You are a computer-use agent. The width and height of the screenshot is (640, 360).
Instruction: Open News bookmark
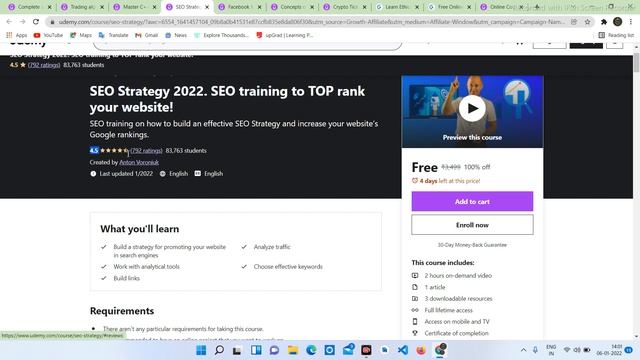coord(176,35)
